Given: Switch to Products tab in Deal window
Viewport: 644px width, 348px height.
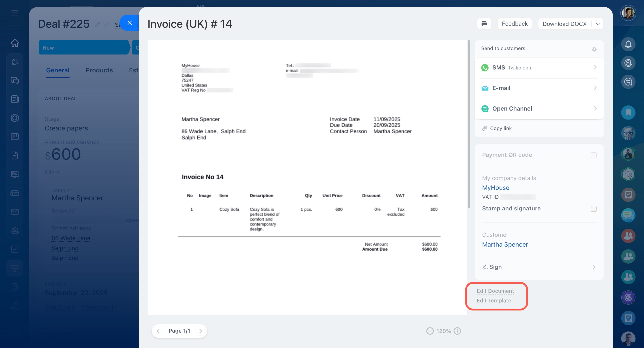Looking at the screenshot, I should point(99,70).
